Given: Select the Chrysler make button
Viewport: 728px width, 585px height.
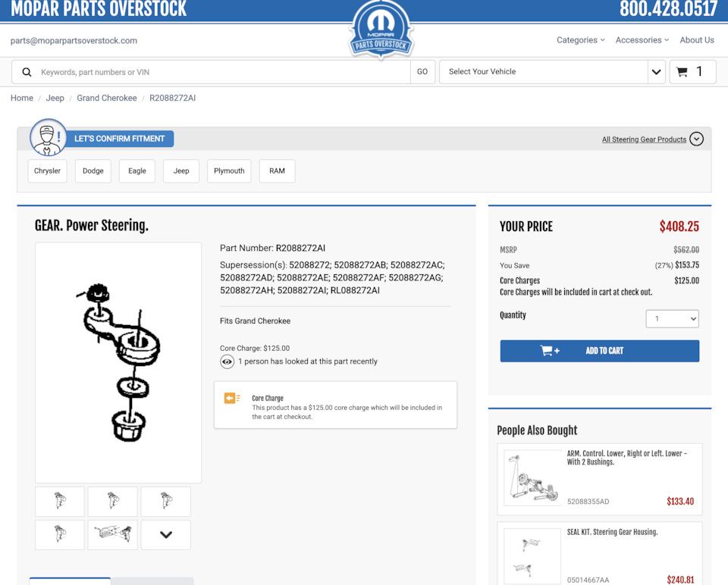Looking at the screenshot, I should click(x=47, y=170).
